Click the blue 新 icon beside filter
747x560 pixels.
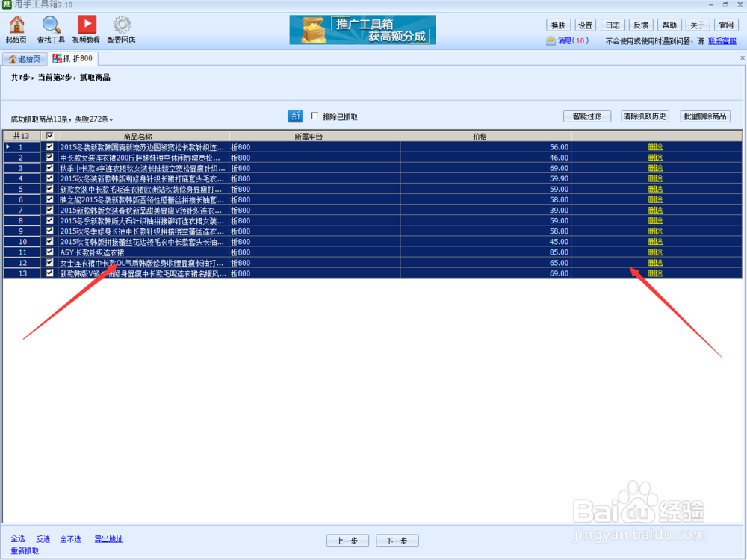295,116
